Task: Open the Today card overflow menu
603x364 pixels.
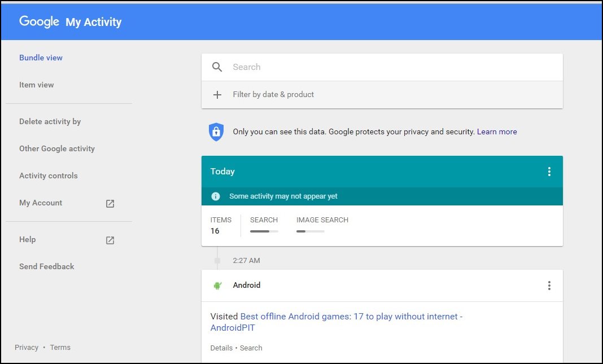Action: pyautogui.click(x=549, y=172)
